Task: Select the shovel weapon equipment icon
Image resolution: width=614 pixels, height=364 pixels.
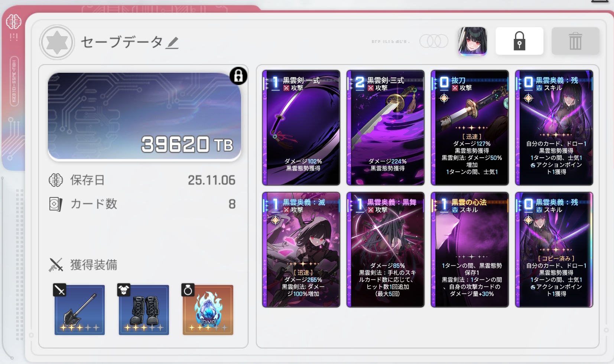Action: coord(79,310)
